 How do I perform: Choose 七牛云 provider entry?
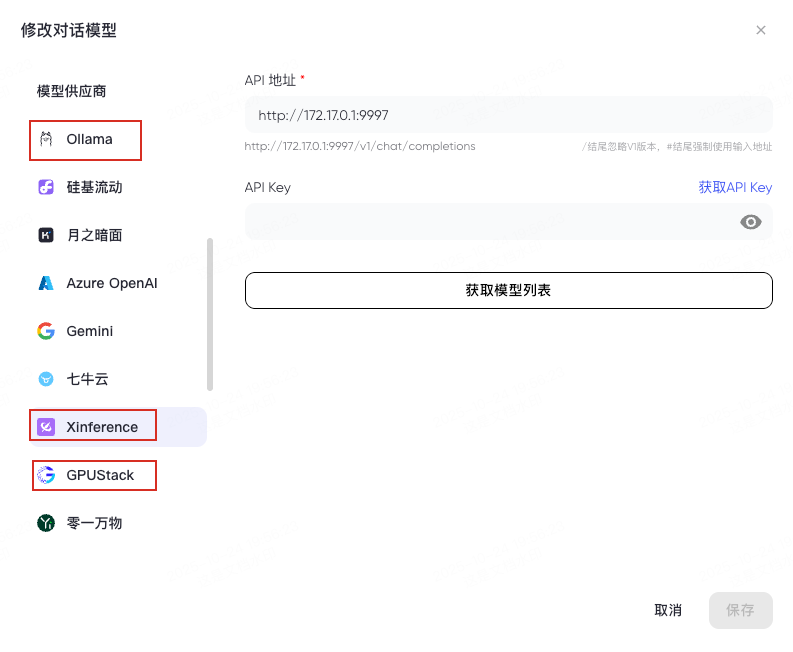(x=87, y=379)
